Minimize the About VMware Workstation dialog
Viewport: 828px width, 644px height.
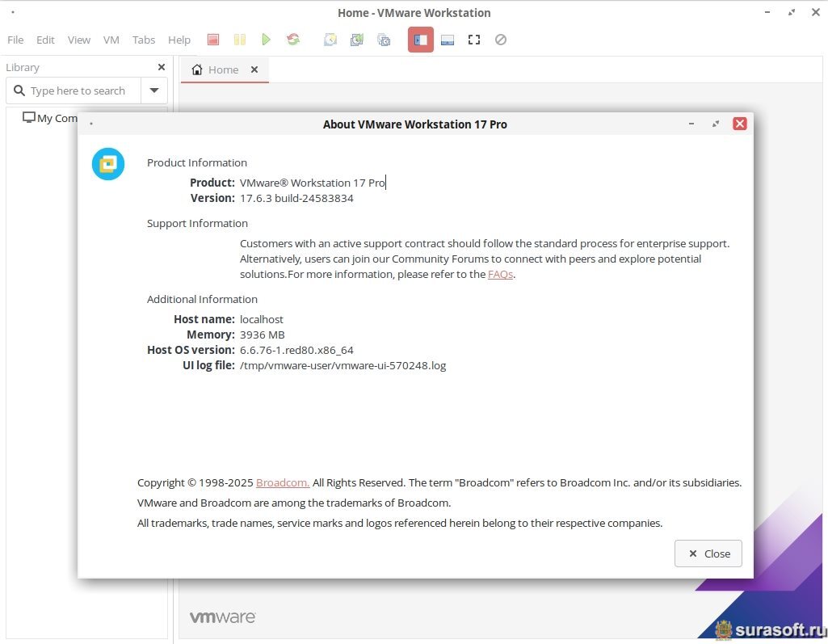point(691,124)
